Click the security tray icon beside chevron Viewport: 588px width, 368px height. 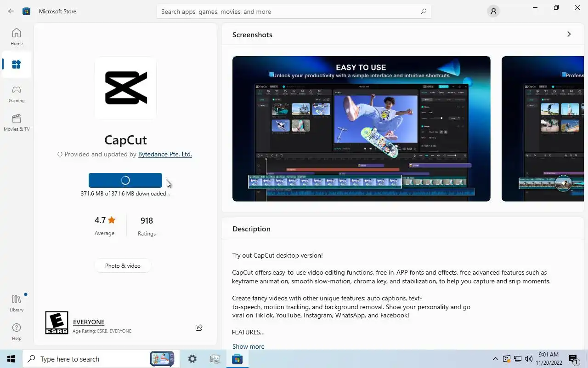click(506, 359)
